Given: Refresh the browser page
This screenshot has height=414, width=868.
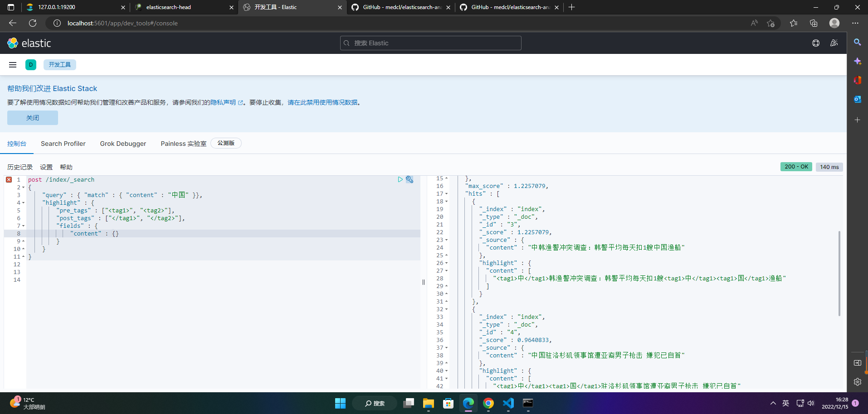Looking at the screenshot, I should [x=33, y=23].
